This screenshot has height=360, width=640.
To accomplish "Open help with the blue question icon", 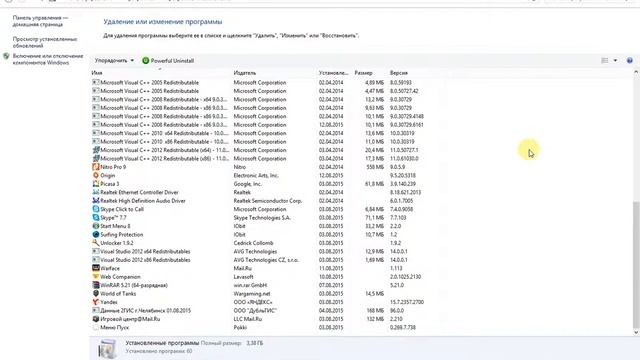I will [x=629, y=60].
